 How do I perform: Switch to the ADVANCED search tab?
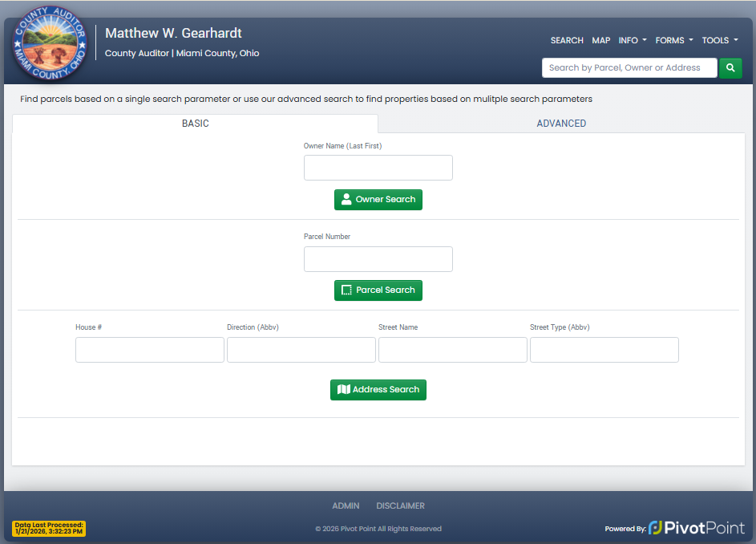pos(561,124)
